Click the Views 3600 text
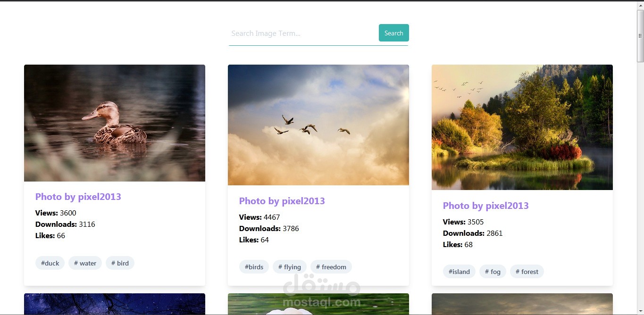 [x=56, y=213]
